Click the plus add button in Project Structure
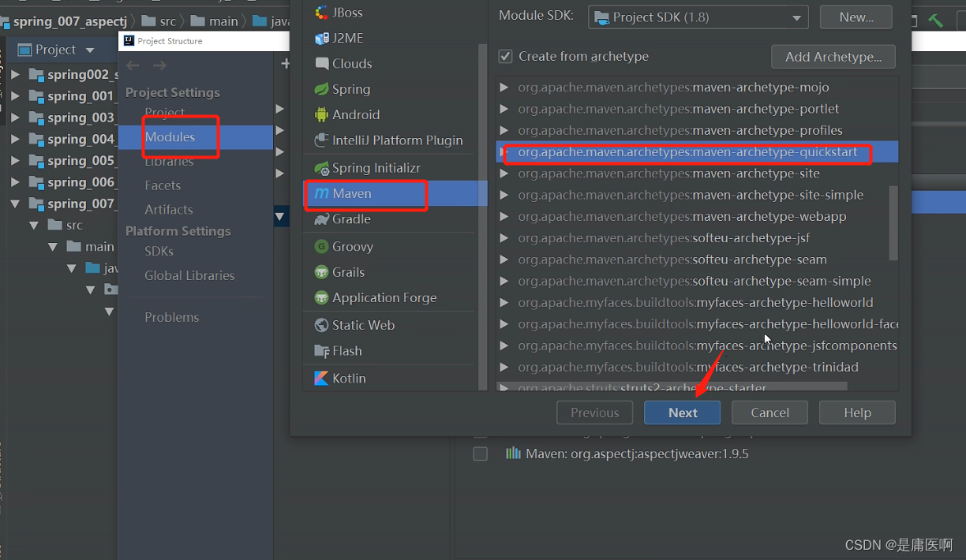 pos(286,64)
